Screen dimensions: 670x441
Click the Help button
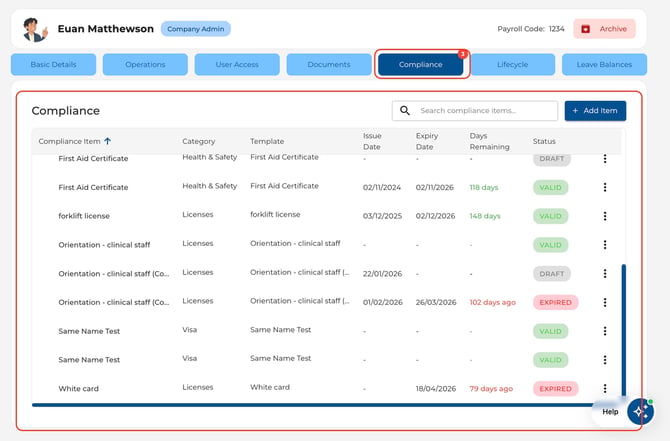coord(610,412)
